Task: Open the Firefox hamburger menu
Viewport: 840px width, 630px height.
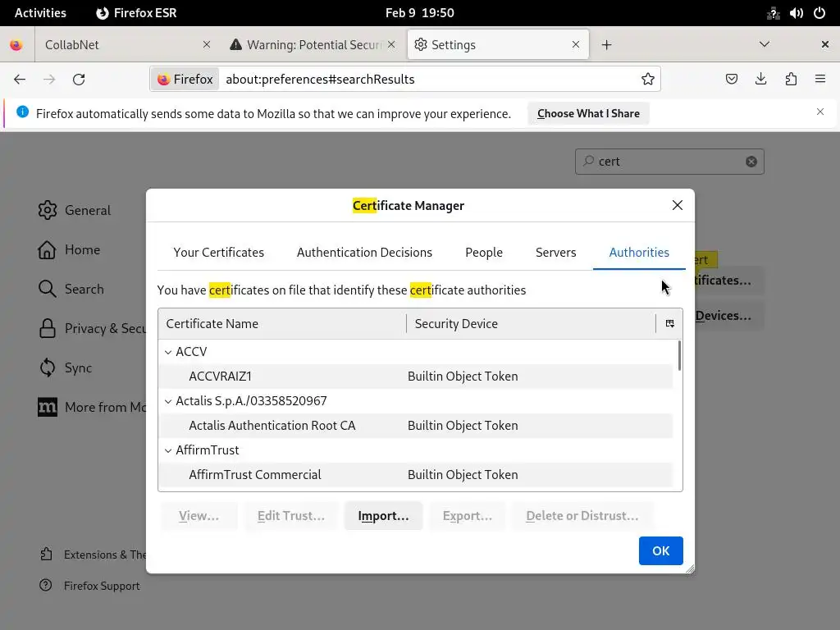Action: tap(820, 80)
